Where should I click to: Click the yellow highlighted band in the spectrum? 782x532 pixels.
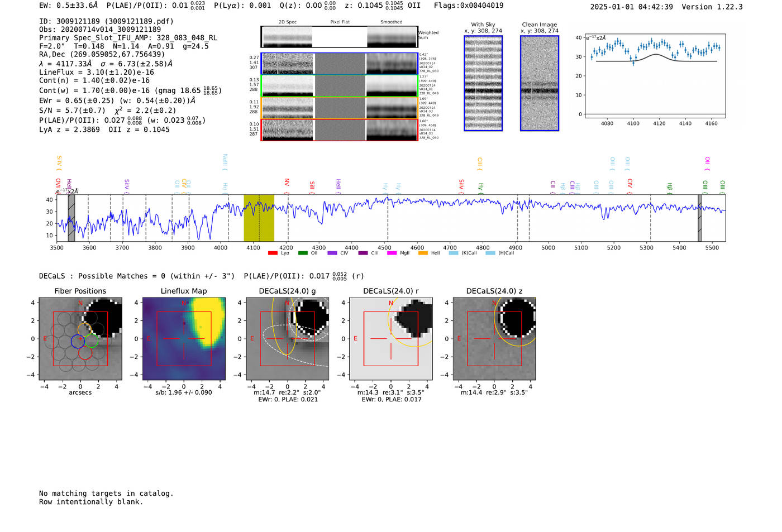(x=259, y=218)
